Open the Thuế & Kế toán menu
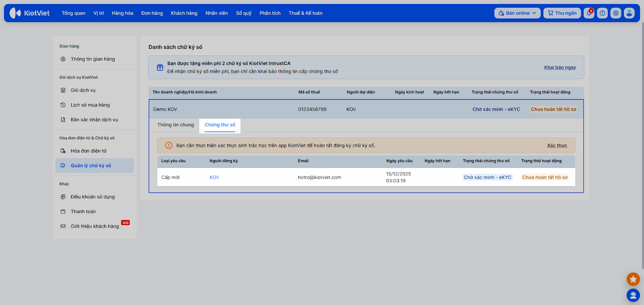644x305 pixels. (305, 13)
